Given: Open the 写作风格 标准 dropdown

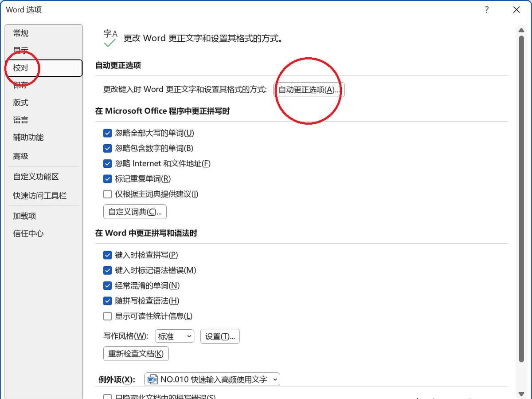Looking at the screenshot, I should tap(174, 336).
